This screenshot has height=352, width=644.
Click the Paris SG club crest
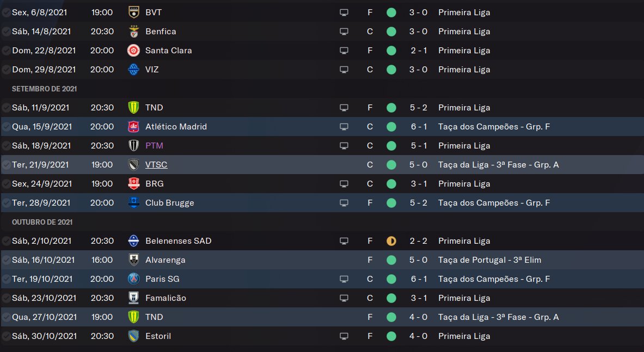133,279
